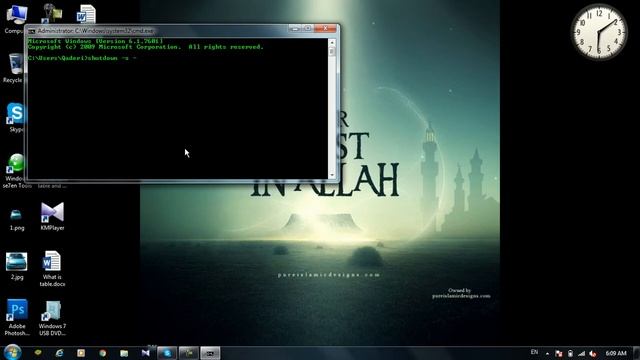Click cmd scrollbar up arrow

[x=332, y=42]
